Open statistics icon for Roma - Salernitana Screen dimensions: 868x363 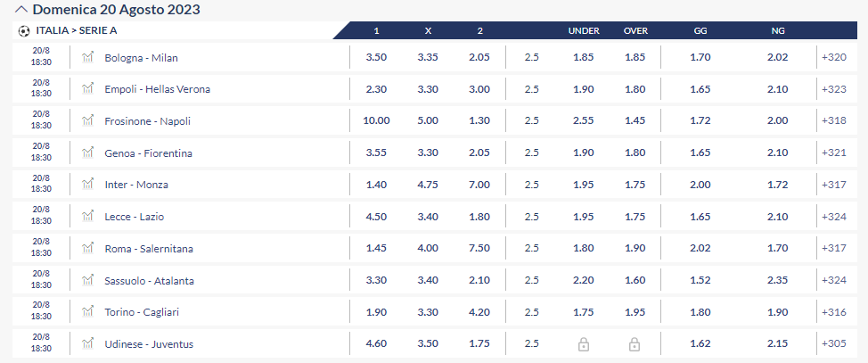click(x=87, y=248)
